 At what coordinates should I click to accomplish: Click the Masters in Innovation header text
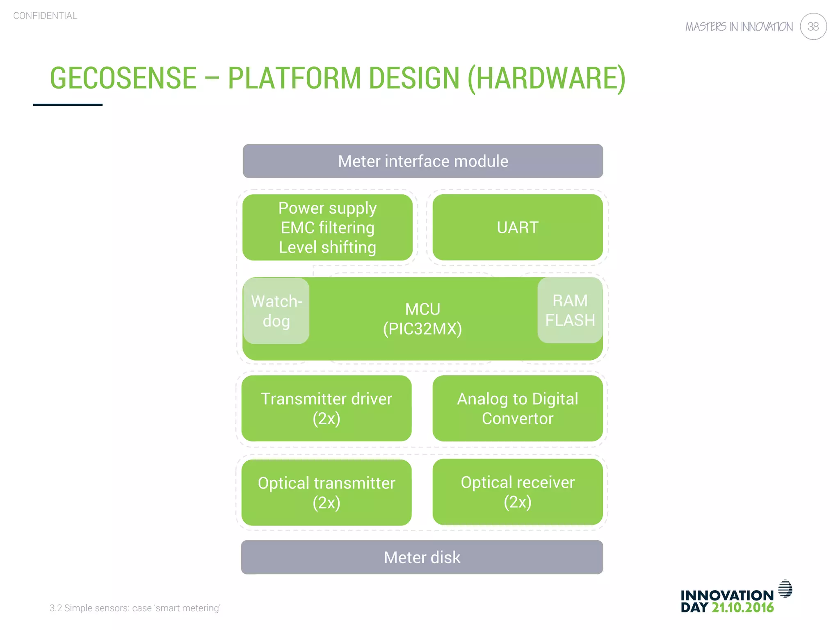[x=739, y=27]
